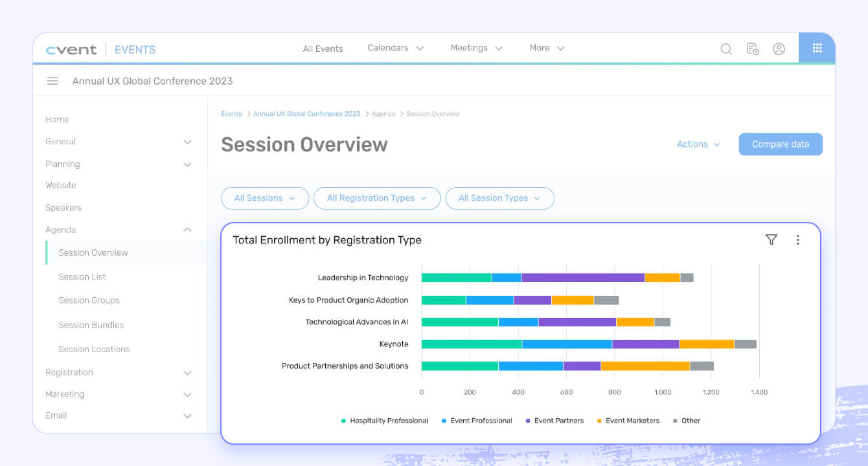Click Technological Advances in AI gray segment
Screen dimensions: 868x466
662,322
